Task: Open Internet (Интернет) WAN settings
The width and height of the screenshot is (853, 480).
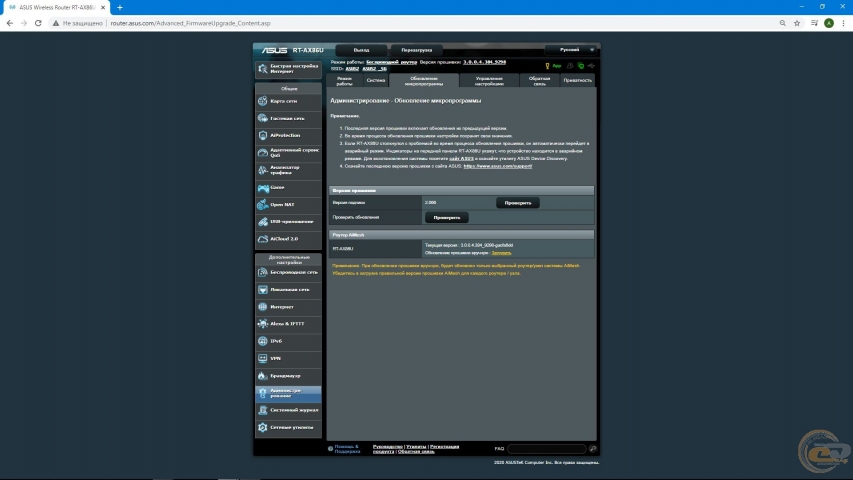Action: point(288,307)
